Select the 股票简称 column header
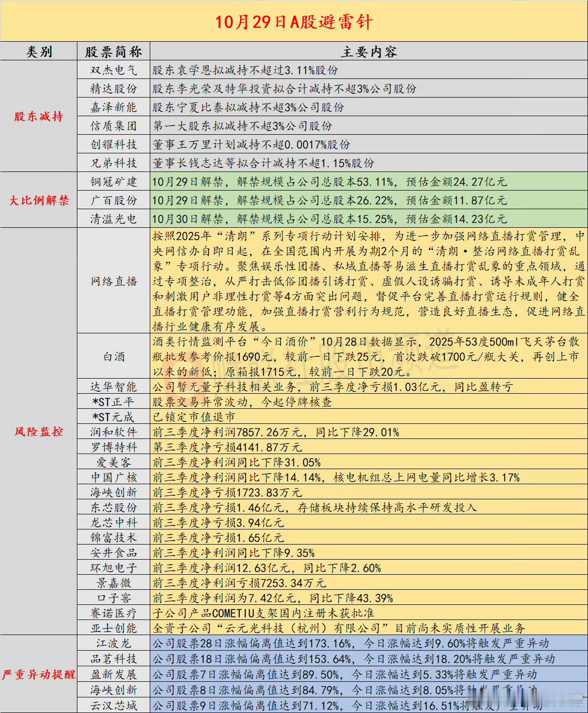The width and height of the screenshot is (588, 713). click(114, 51)
